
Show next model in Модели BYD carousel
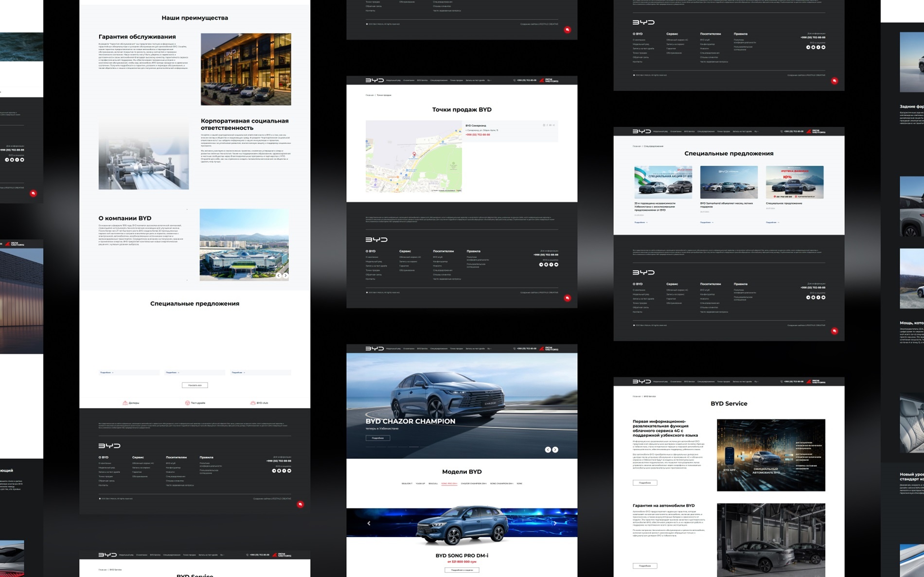pyautogui.click(x=555, y=524)
